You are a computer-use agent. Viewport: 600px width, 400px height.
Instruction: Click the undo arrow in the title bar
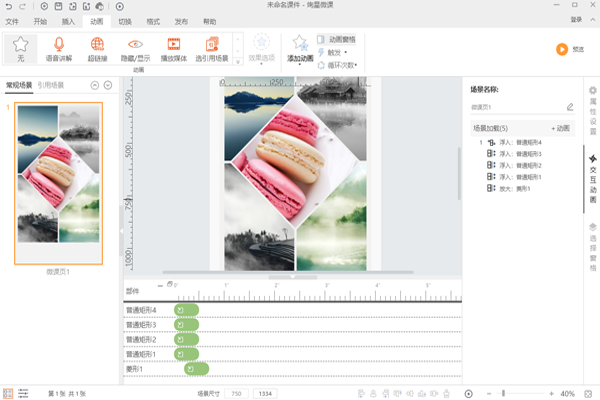[x=9, y=6]
